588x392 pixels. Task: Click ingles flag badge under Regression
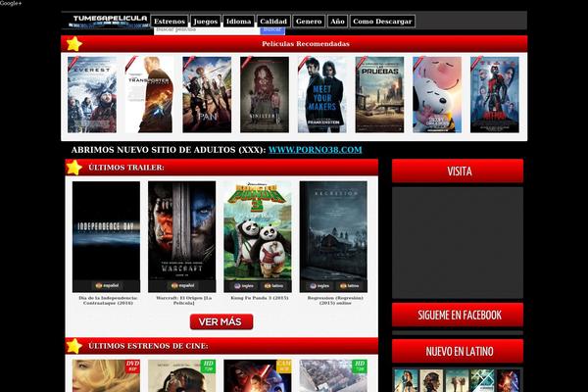[x=319, y=286]
